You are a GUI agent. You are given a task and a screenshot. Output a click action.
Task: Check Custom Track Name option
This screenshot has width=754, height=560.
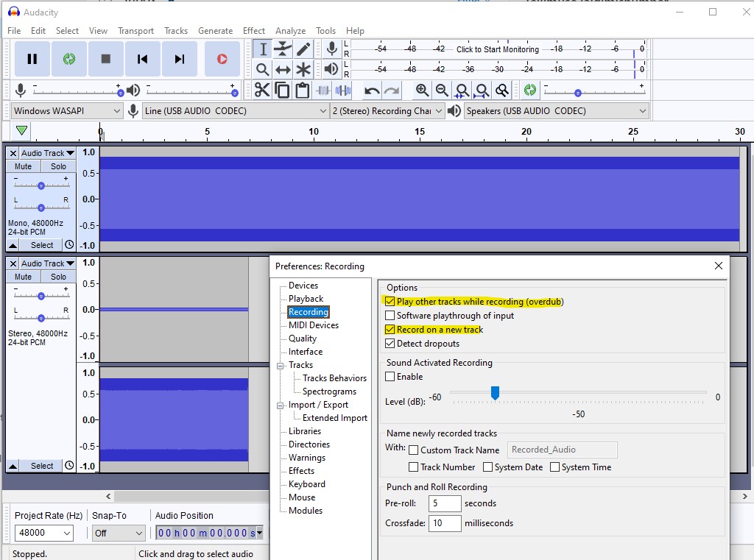[x=413, y=450]
